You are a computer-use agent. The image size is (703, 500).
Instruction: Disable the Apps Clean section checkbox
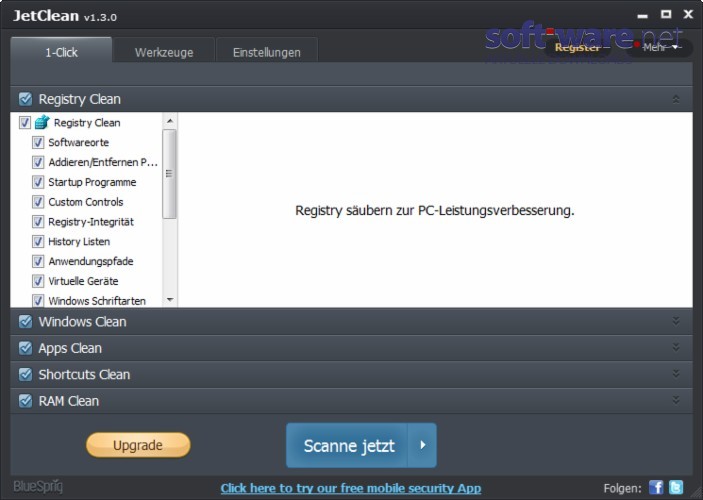(x=26, y=348)
